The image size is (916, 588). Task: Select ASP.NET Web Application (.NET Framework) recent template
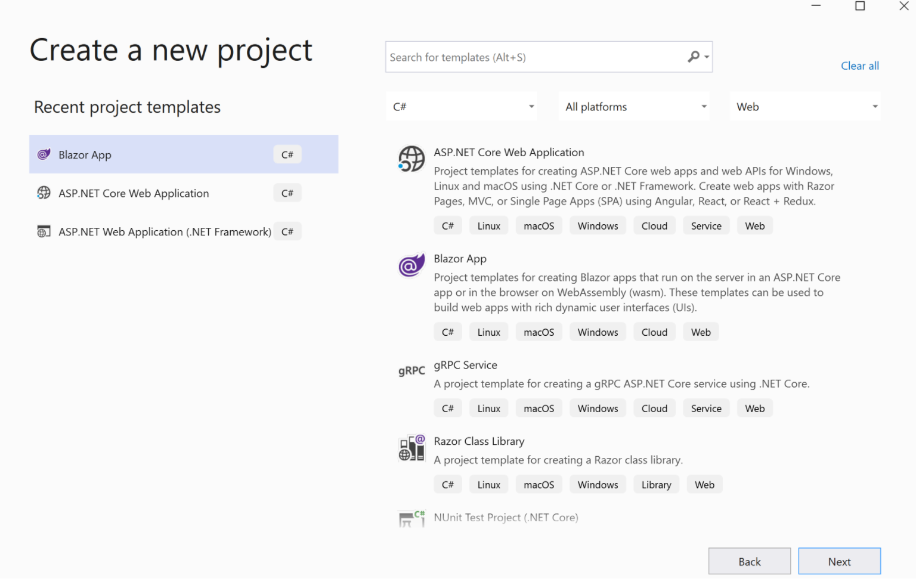coord(184,231)
